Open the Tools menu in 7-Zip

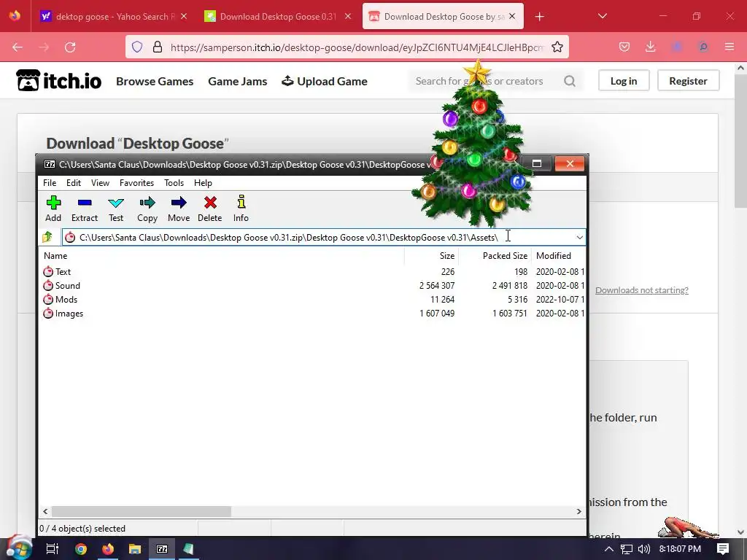174,183
